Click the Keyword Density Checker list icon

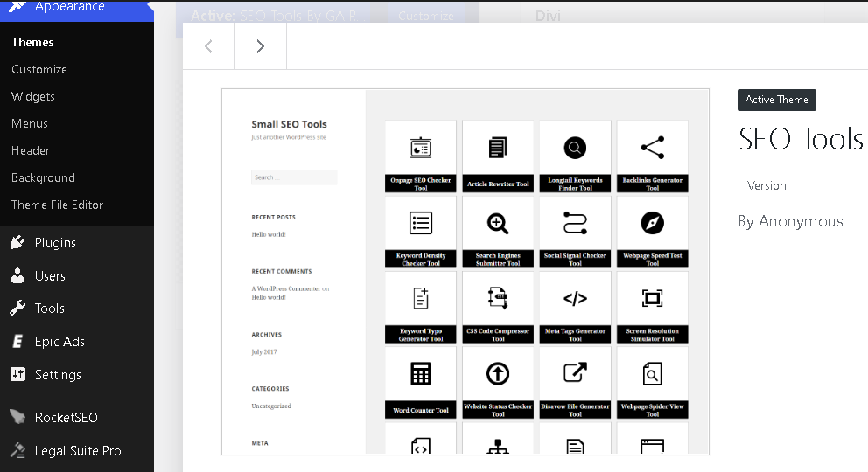[421, 223]
